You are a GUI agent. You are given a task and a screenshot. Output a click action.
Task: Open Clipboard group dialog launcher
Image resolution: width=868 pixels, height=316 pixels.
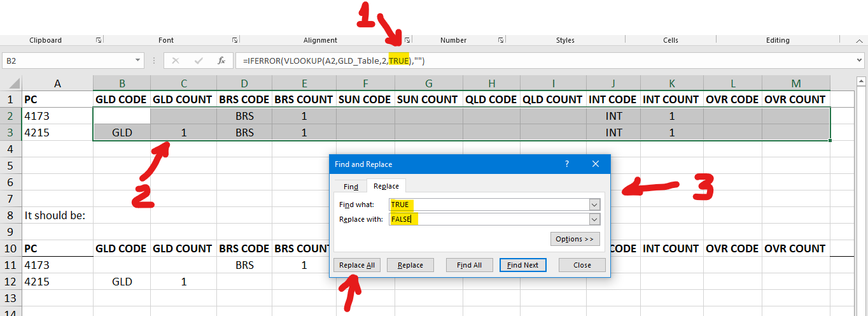pyautogui.click(x=99, y=40)
